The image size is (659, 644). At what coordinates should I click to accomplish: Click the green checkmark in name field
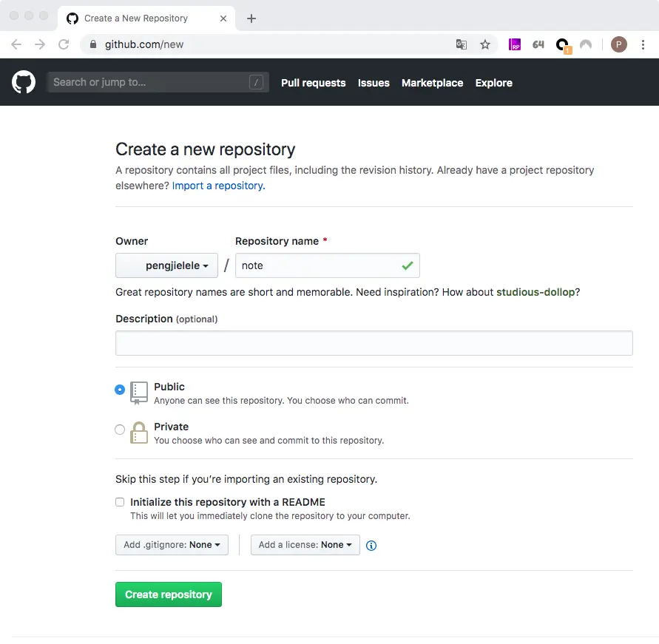click(408, 265)
